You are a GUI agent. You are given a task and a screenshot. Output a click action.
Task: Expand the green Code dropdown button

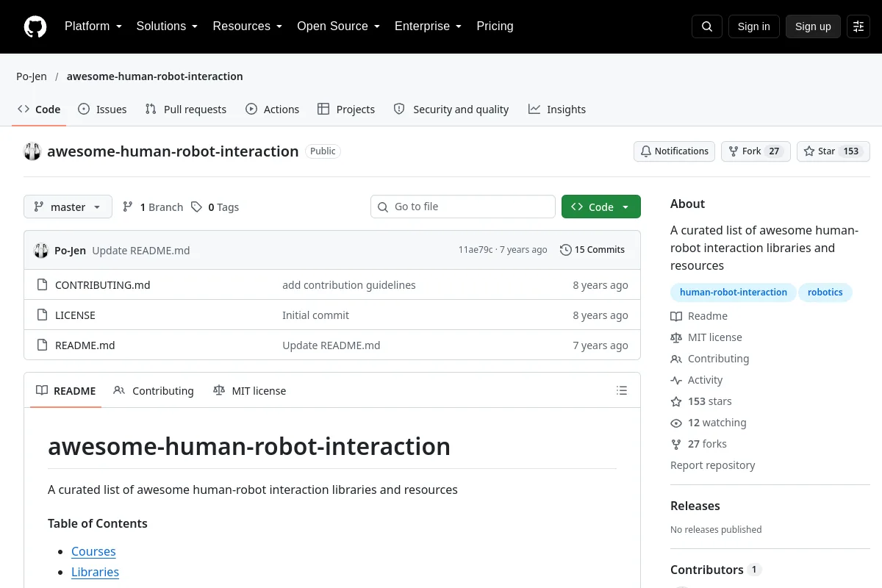point(601,207)
